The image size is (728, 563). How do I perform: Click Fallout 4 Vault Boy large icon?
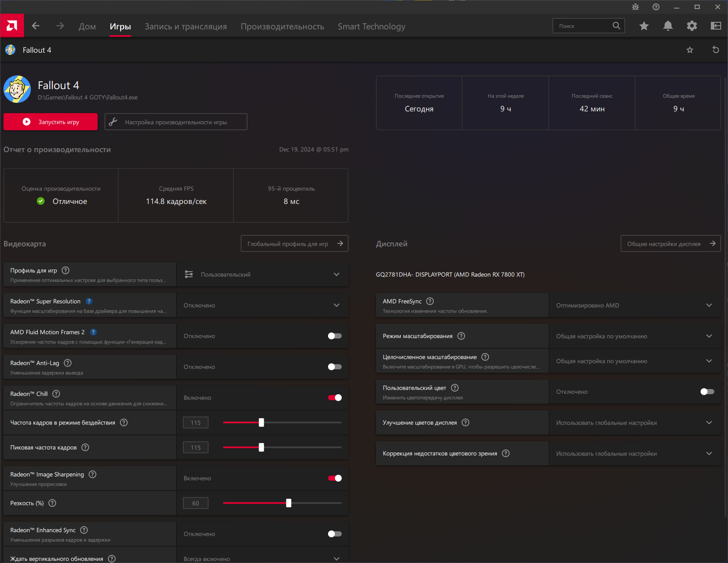pyautogui.click(x=17, y=89)
